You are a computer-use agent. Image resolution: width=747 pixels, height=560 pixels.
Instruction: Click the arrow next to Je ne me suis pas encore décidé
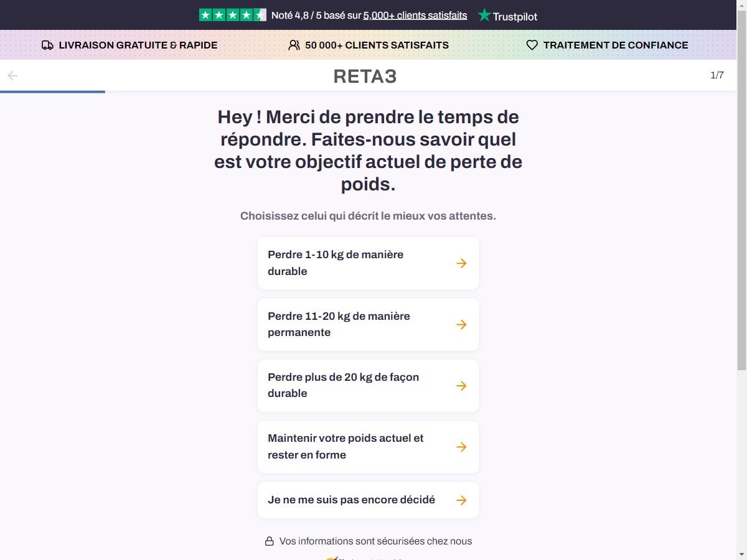(461, 500)
